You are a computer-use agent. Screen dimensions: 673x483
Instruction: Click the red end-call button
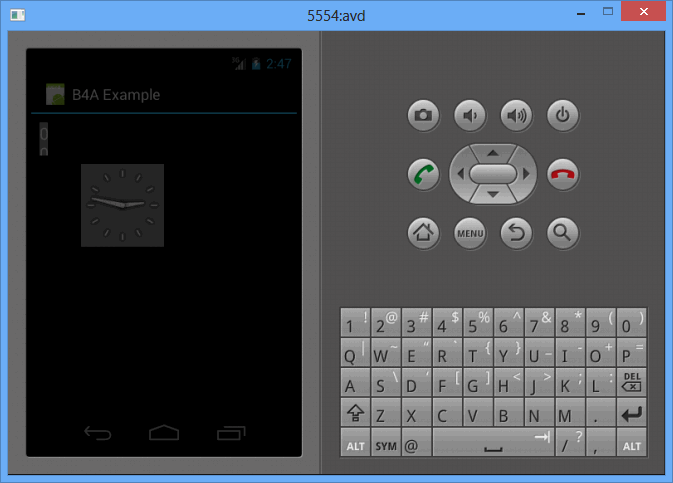pos(563,174)
